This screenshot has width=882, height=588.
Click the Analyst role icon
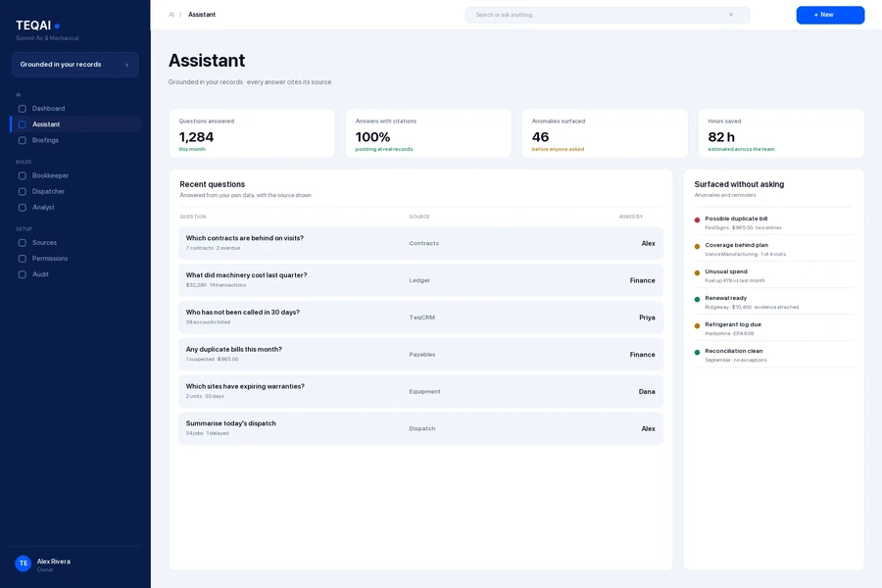(22, 208)
